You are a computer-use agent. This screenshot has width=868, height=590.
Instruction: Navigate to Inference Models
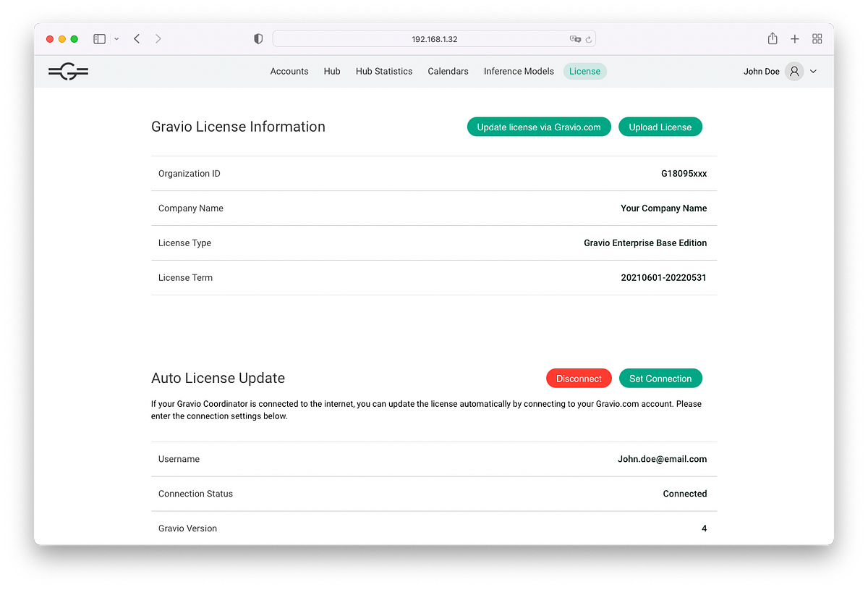click(519, 71)
